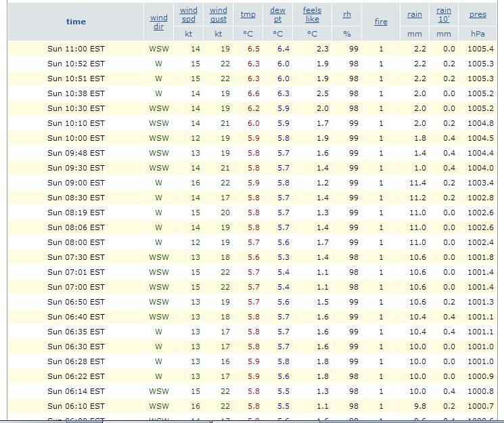The image size is (504, 423).
Task: Click the rh humidity header link
Action: click(346, 14)
